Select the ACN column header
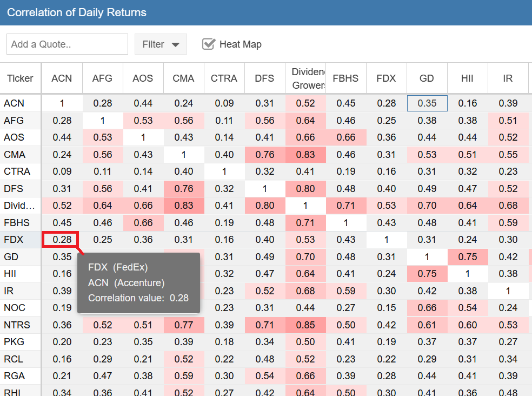Viewport: 532px width, 396px height. tap(62, 78)
